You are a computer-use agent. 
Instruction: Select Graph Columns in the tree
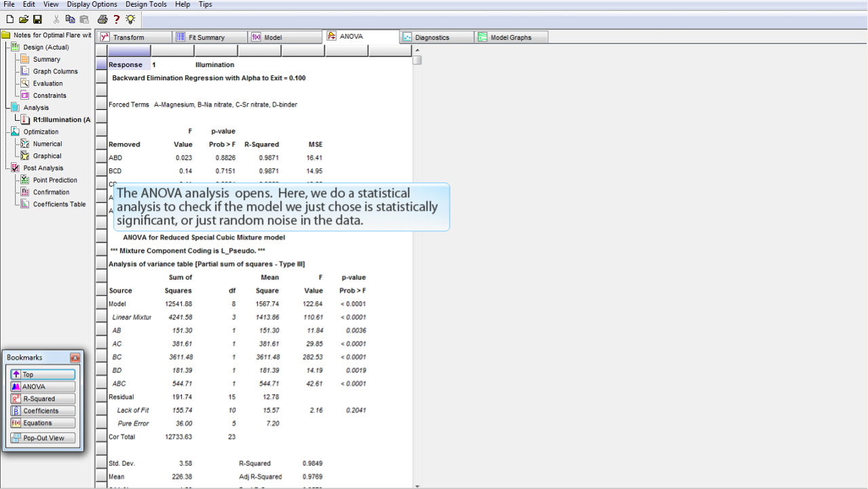[55, 71]
